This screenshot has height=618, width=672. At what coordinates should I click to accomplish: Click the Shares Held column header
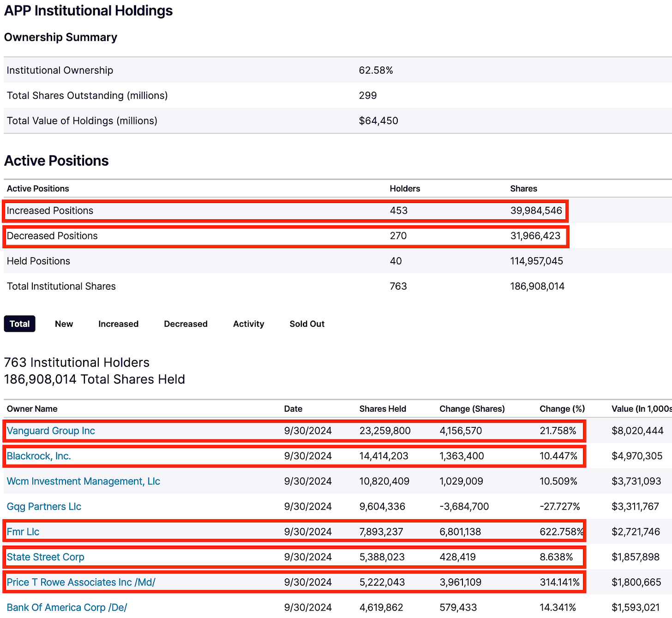(x=383, y=408)
